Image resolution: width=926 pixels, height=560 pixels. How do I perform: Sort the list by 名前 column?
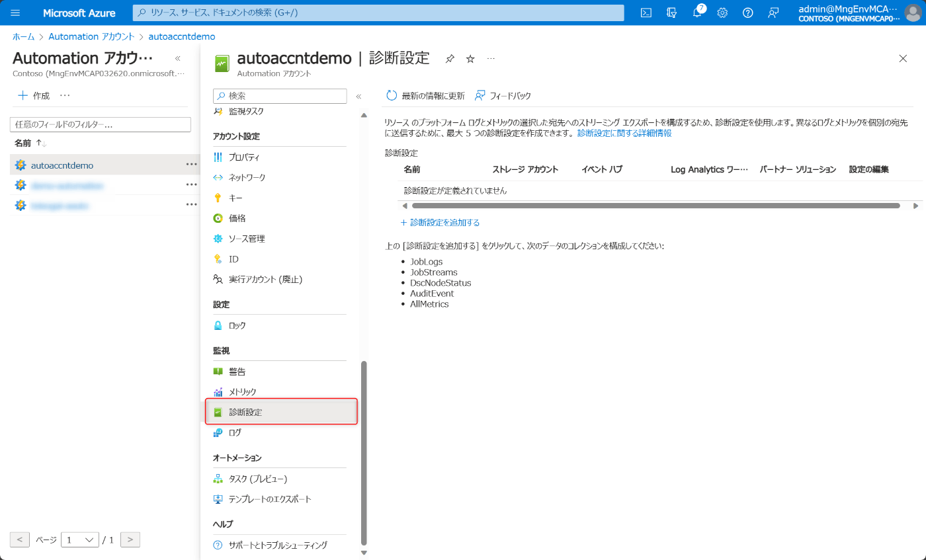point(30,143)
